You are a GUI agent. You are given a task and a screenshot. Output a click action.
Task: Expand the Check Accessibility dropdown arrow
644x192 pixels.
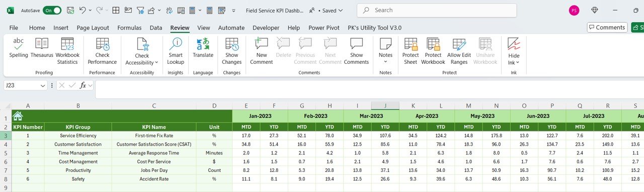156,63
